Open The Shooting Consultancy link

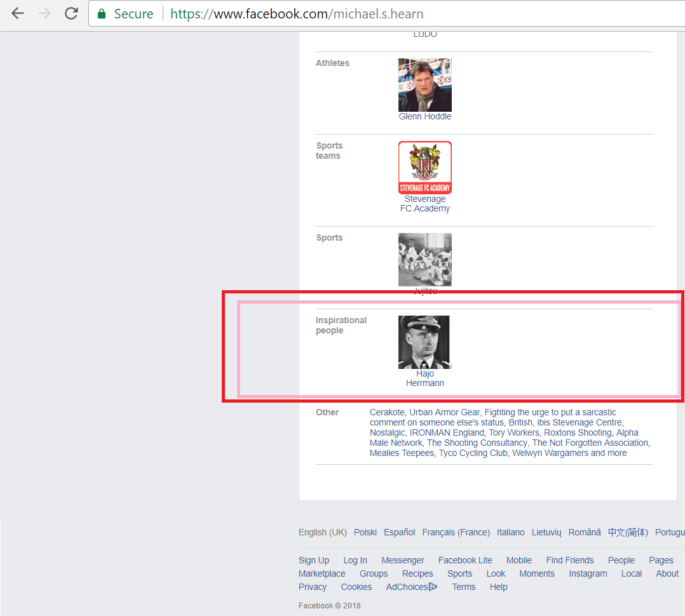(477, 443)
